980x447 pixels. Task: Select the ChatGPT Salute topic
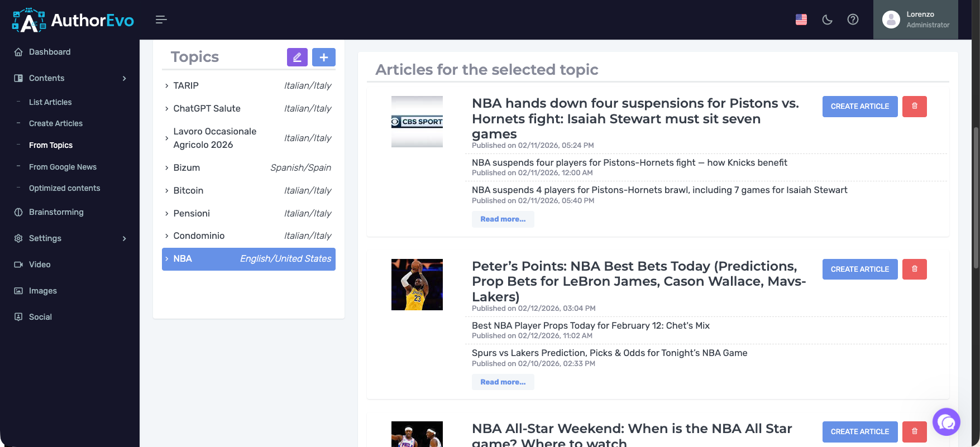click(x=207, y=108)
